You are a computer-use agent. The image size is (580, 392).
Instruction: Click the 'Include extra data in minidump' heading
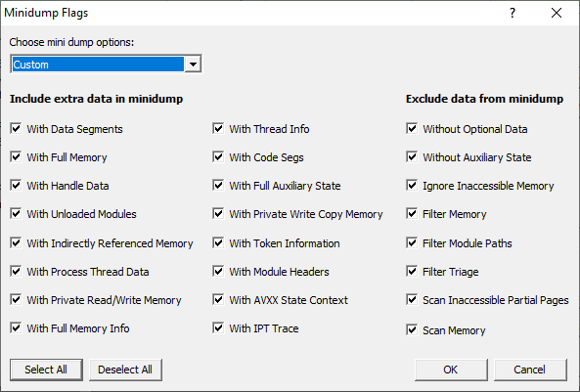pyautogui.click(x=96, y=99)
